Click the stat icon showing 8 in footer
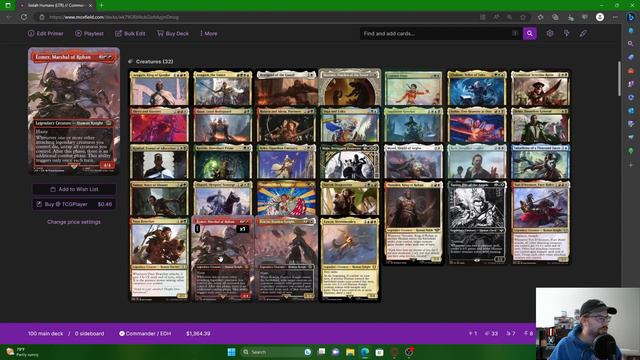Viewport: 640px width, 360px height. point(528,333)
